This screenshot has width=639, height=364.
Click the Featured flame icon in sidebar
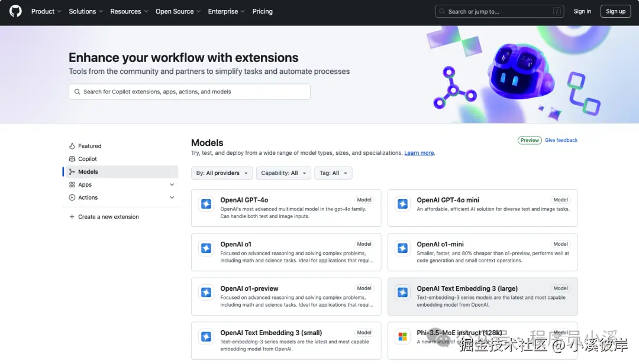(72, 146)
